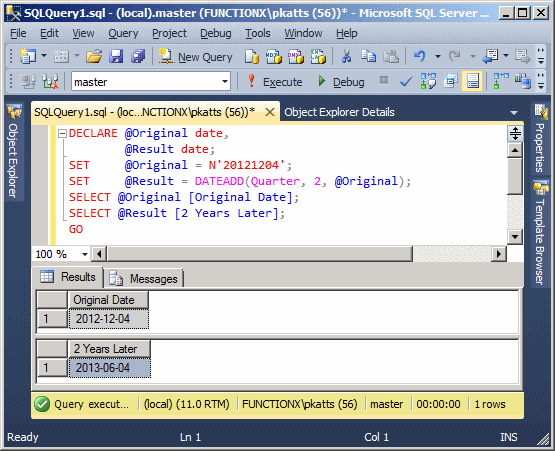Image resolution: width=555 pixels, height=451 pixels.
Task: Collapse the DECLARE code block
Action: (x=62, y=133)
